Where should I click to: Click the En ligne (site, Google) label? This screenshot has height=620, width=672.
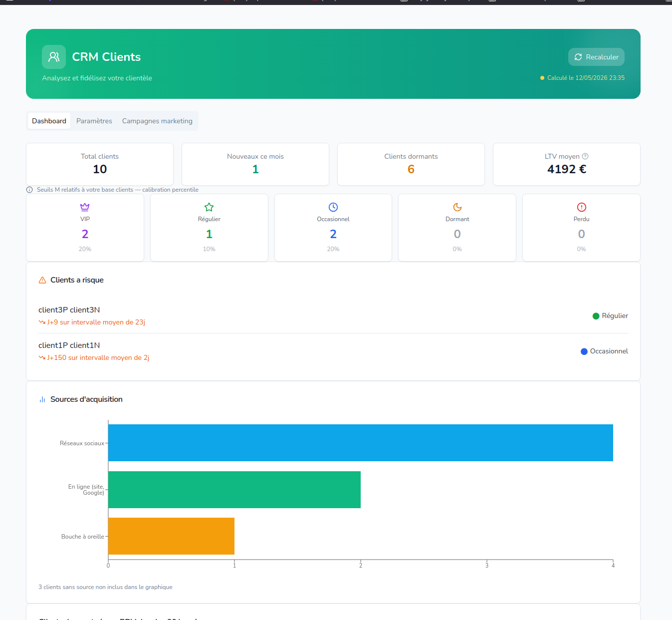point(86,490)
